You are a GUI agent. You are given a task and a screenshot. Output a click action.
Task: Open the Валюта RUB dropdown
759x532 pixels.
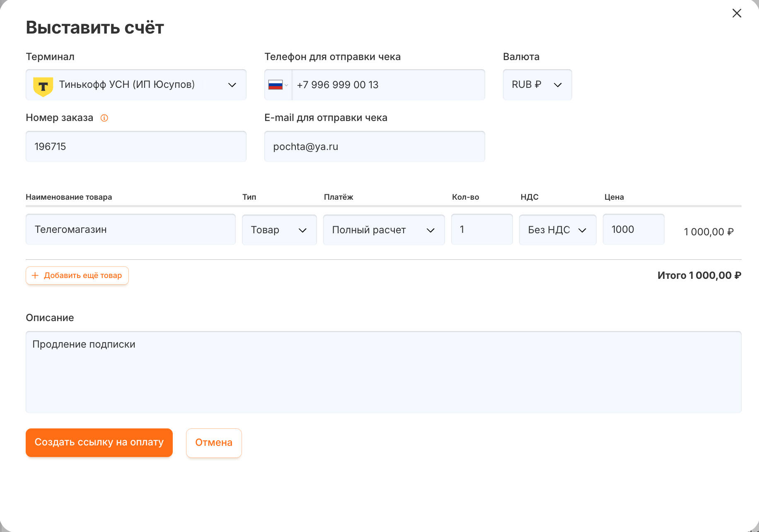coord(537,85)
